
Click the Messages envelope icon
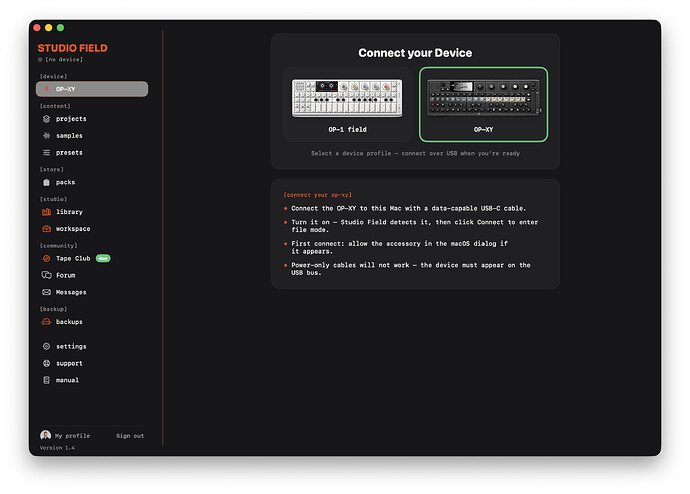pyautogui.click(x=46, y=292)
